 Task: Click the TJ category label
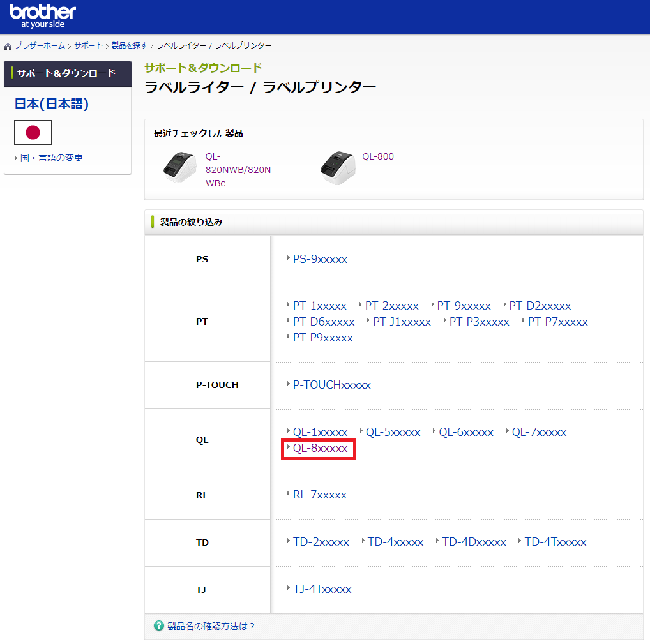[x=201, y=590]
